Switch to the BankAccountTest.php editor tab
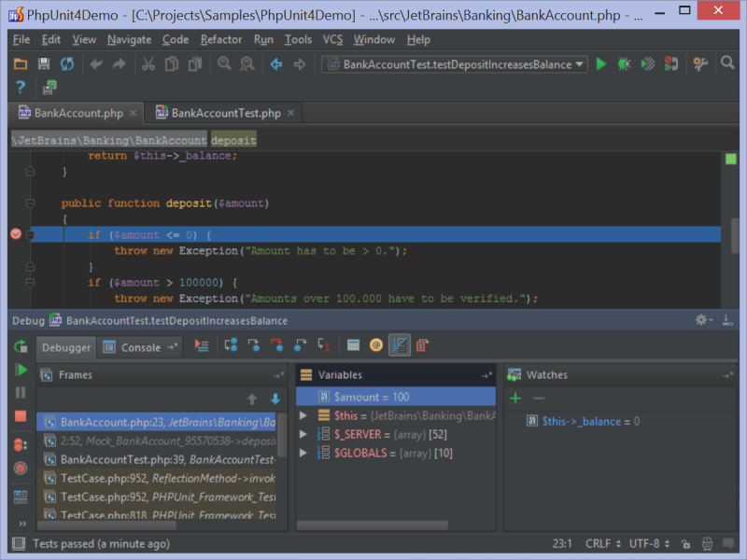This screenshot has width=747, height=560. point(225,113)
